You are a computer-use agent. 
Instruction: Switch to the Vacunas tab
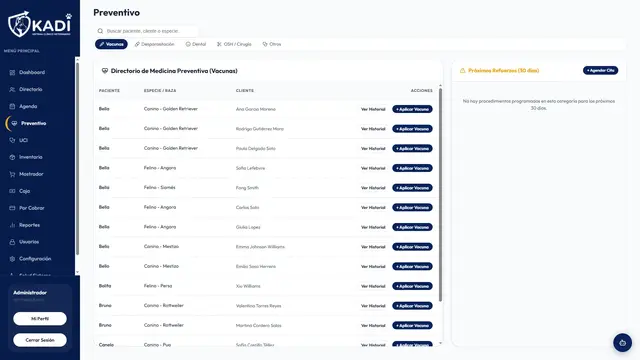tap(111, 44)
